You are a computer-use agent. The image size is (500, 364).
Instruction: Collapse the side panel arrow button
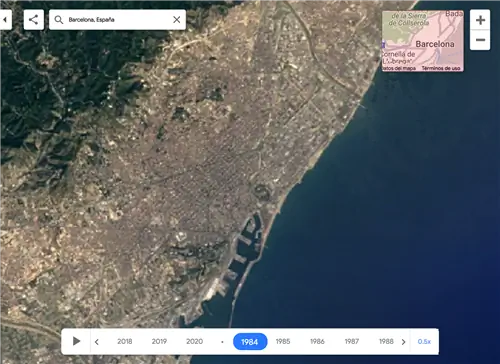6,20
